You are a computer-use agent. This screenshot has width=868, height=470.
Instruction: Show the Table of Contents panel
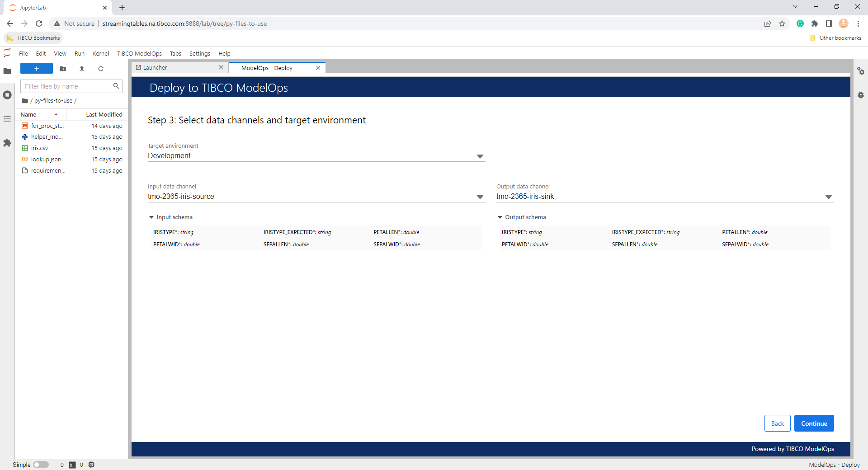7,119
